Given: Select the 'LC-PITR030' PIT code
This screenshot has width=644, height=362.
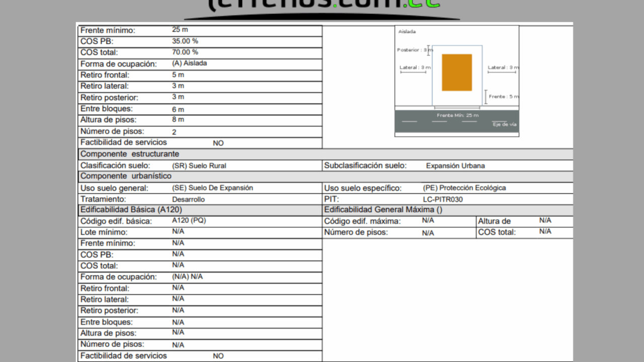Looking at the screenshot, I should 443,199.
